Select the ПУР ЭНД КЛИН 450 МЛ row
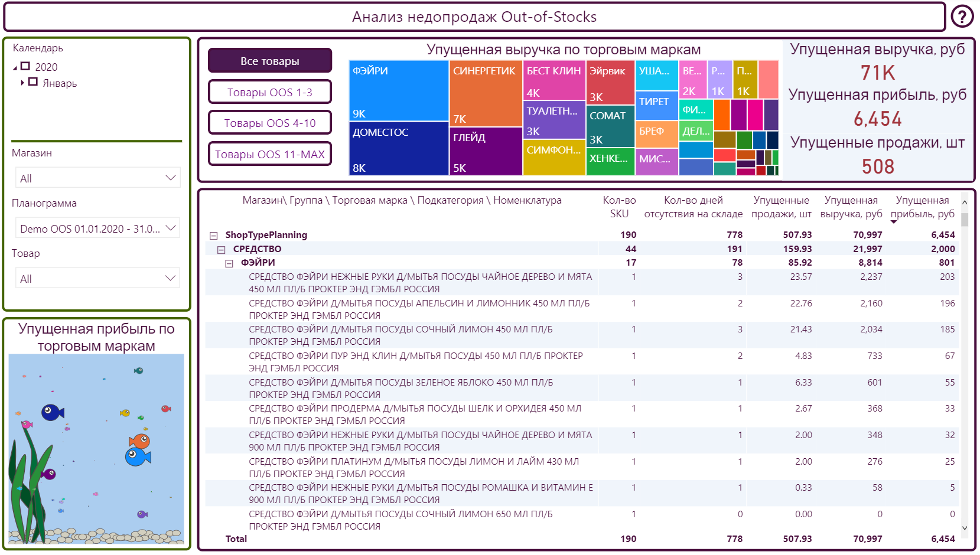 pos(582,361)
